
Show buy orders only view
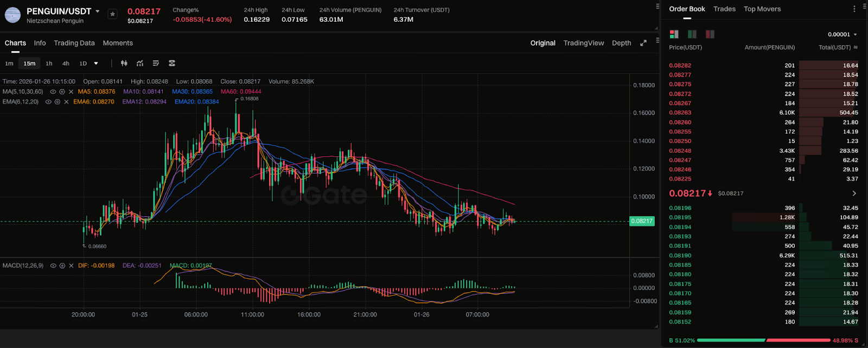[x=692, y=34]
